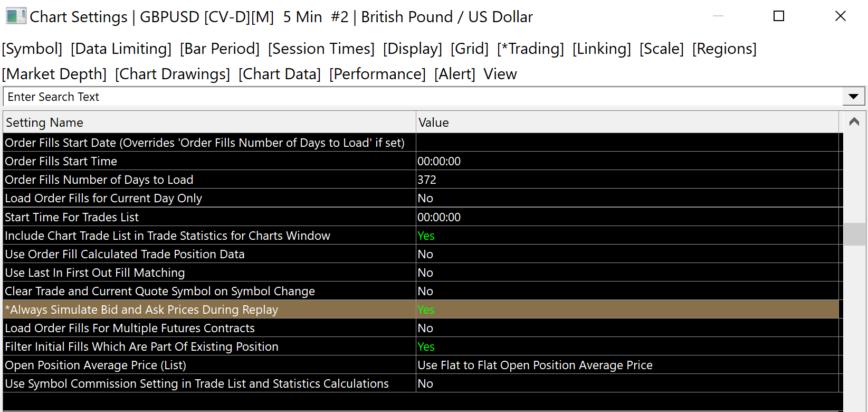The height and width of the screenshot is (412, 868).
Task: Go to the [Session Times] tab
Action: point(321,49)
